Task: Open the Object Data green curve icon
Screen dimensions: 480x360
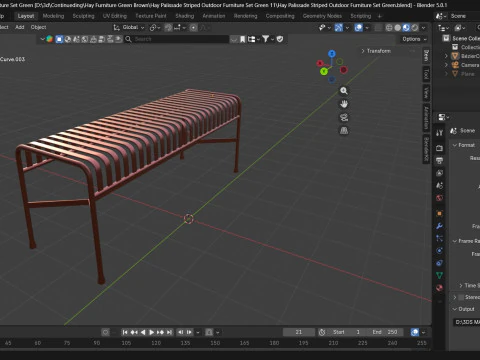Action: (x=439, y=275)
